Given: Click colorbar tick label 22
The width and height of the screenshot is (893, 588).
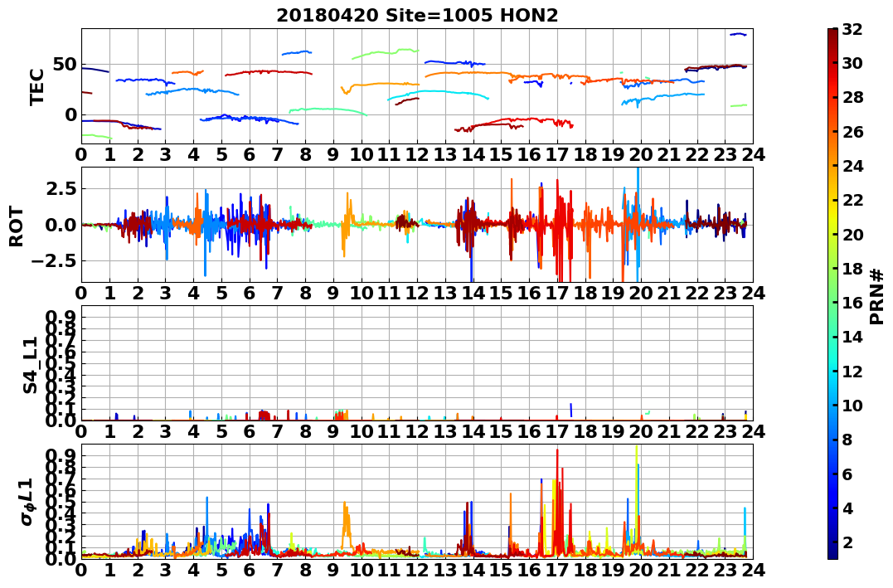Looking at the screenshot, I should pos(852,200).
